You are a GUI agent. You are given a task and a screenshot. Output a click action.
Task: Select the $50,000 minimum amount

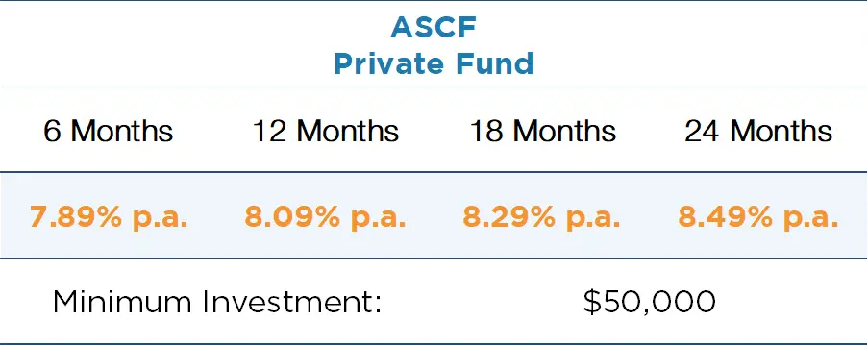[x=650, y=302]
